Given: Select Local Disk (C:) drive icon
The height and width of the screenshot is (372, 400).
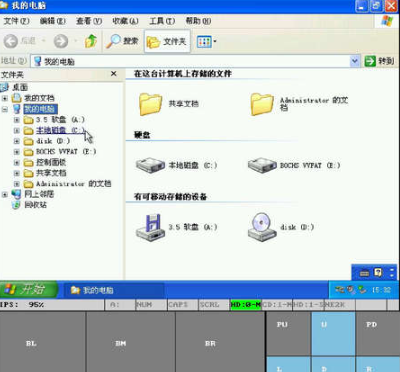Looking at the screenshot, I should [150, 165].
